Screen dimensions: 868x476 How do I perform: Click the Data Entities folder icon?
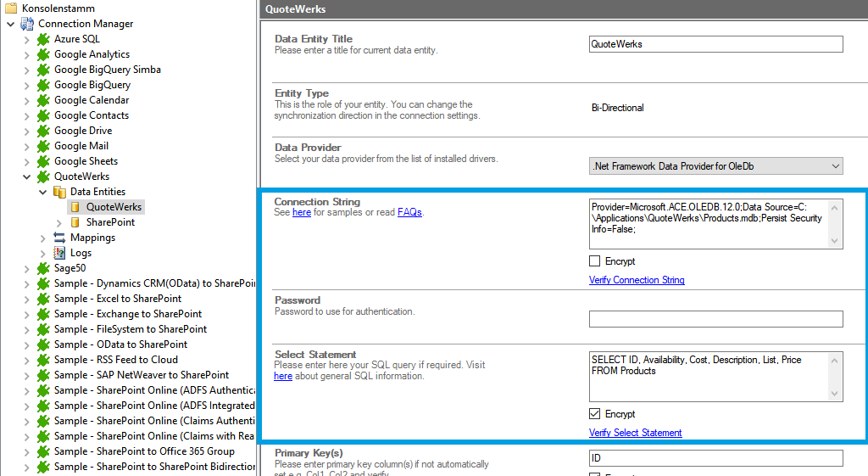pyautogui.click(x=59, y=192)
